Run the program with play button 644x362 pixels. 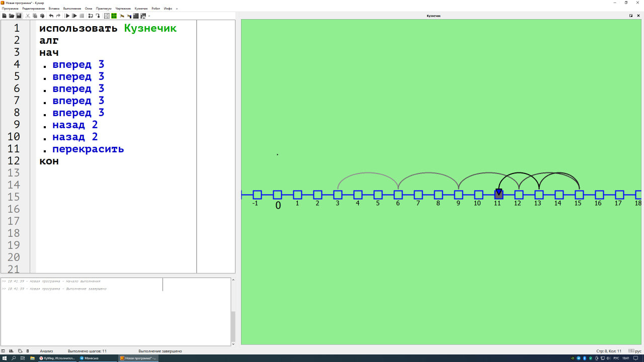click(x=67, y=16)
